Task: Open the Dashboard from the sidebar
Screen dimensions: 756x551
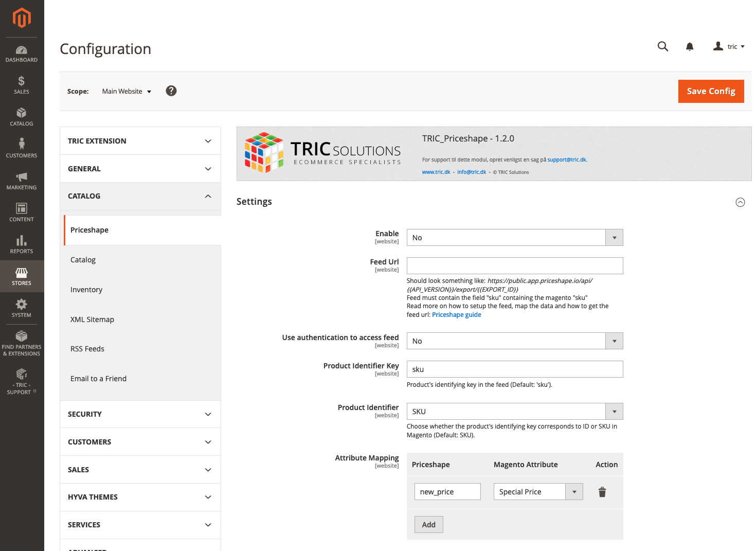Action: tap(22, 54)
